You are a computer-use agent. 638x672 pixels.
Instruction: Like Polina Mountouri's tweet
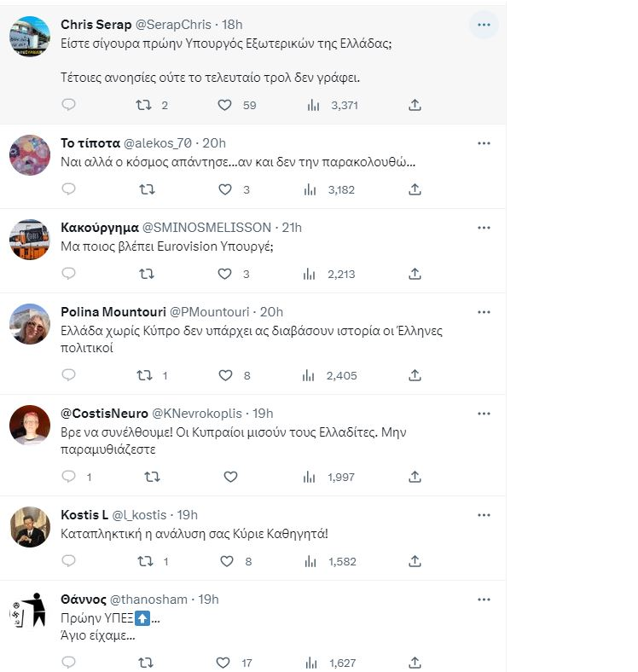point(225,375)
